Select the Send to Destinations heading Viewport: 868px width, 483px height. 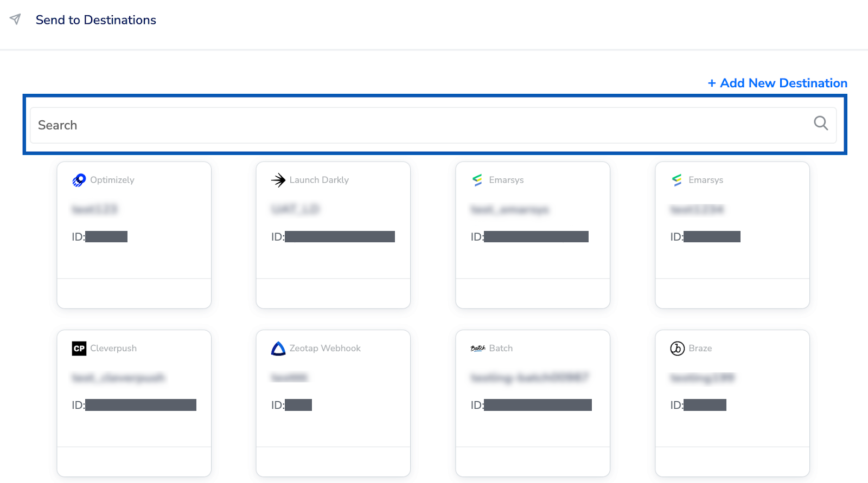coord(96,20)
